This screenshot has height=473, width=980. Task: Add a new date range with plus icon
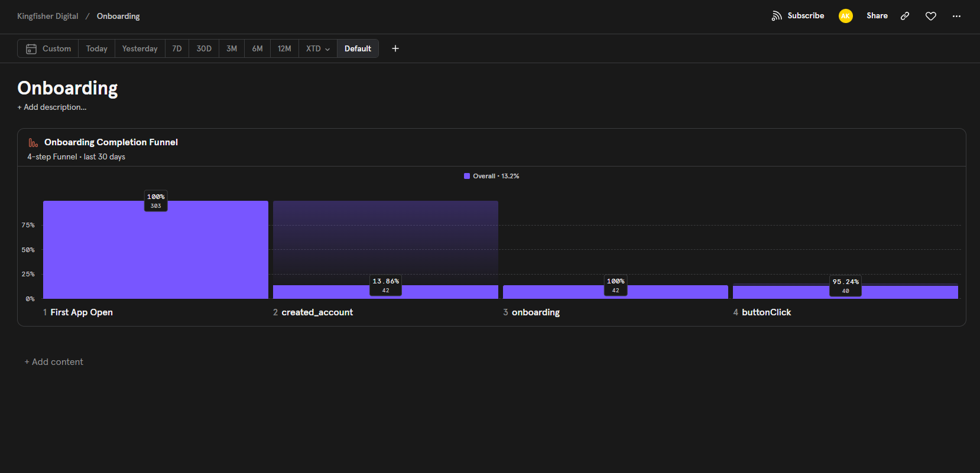coord(395,48)
